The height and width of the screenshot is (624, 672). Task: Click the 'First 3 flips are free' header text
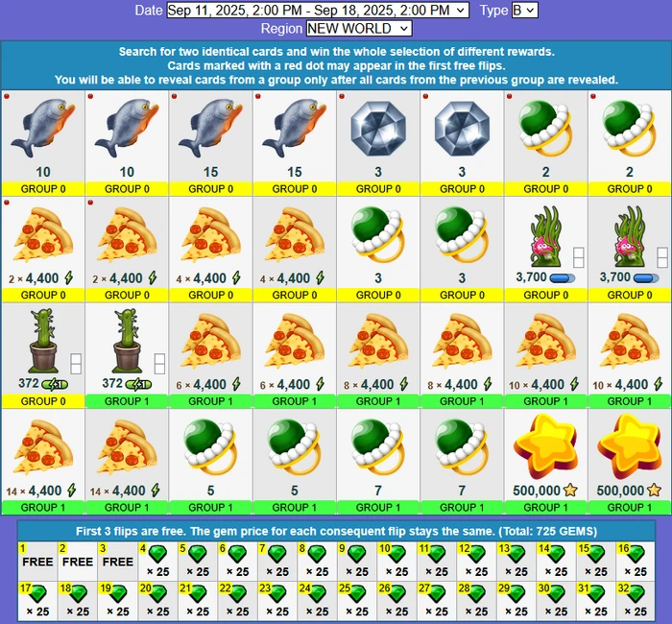pos(336,532)
